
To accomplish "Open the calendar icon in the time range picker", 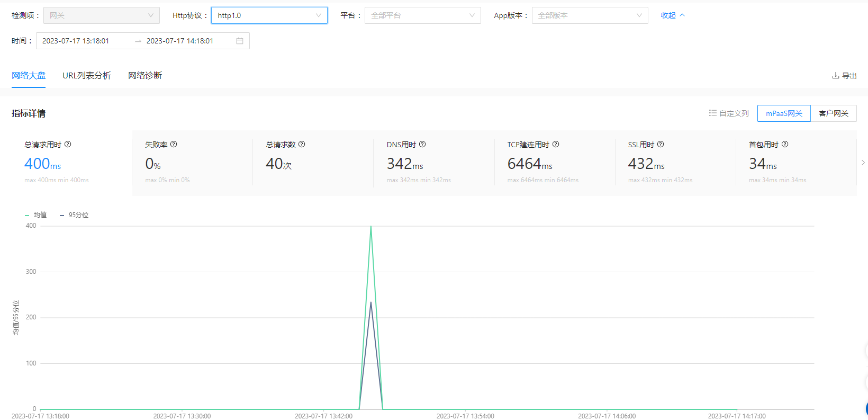I will [240, 41].
